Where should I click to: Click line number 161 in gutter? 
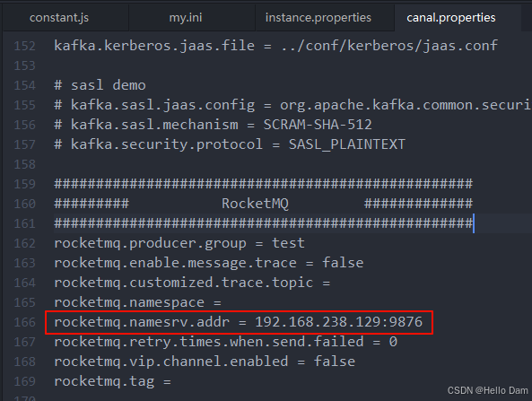point(24,223)
